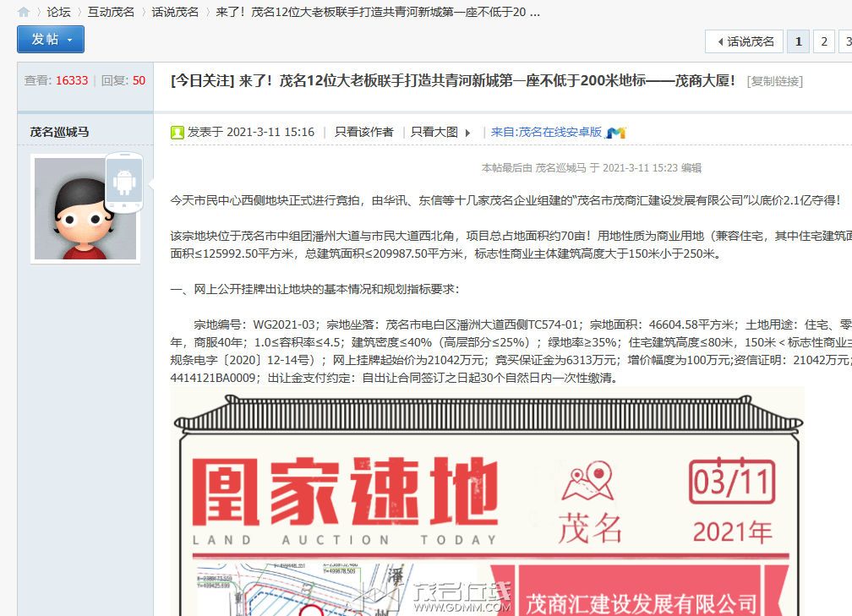The width and height of the screenshot is (852, 616).
Task: Switch to 只看大图 view
Action: [x=434, y=132]
